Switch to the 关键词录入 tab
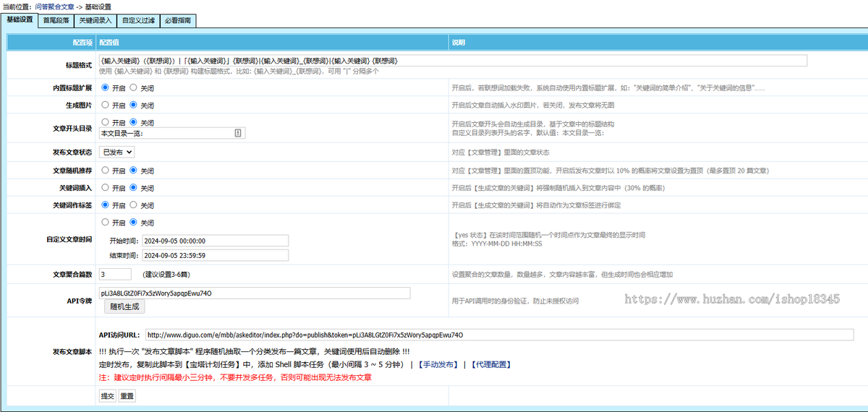The height and width of the screenshot is (412, 868). pos(95,21)
